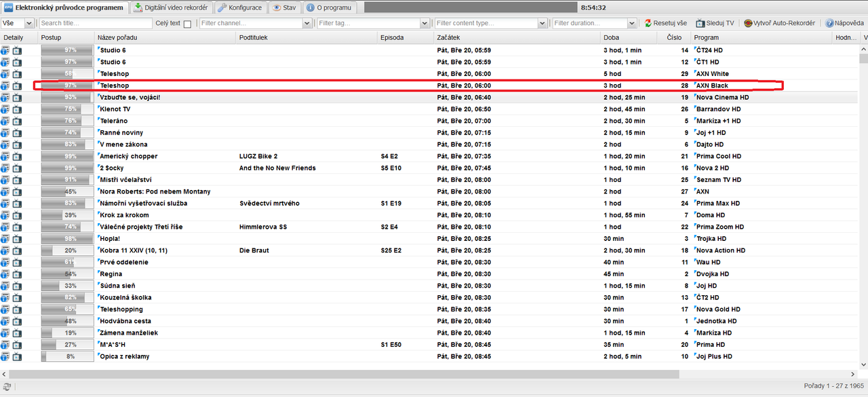Switch to the Stav tab
The width and height of the screenshot is (868, 397).
point(284,7)
